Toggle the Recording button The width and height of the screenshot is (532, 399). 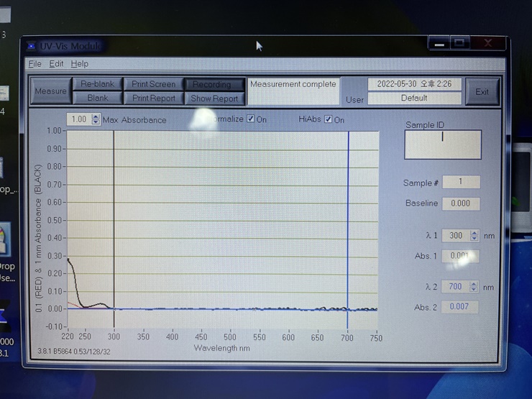coord(212,84)
